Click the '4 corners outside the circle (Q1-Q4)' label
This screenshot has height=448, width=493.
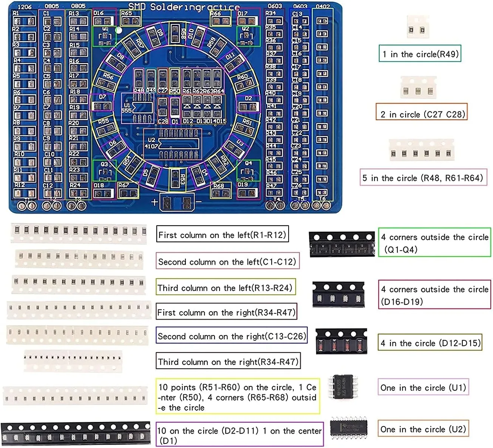[435, 243]
